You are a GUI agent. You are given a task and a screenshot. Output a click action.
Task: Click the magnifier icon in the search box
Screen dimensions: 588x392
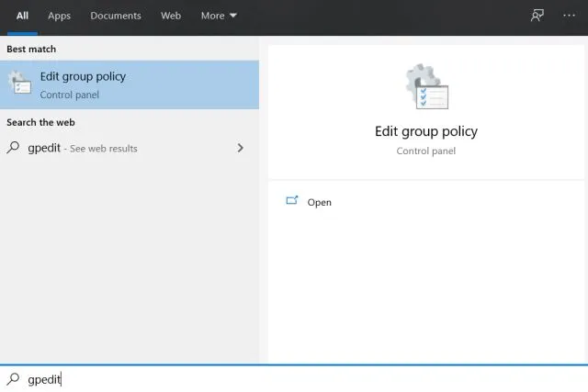coord(13,379)
